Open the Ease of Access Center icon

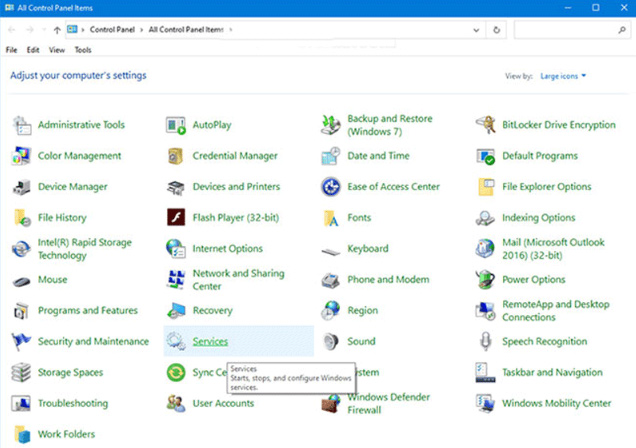coord(331,187)
